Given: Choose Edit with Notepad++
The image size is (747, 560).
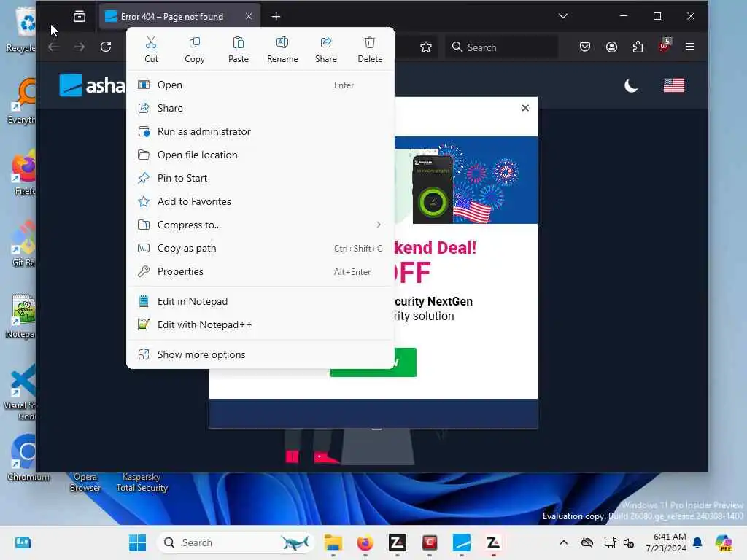Looking at the screenshot, I should point(260,324).
